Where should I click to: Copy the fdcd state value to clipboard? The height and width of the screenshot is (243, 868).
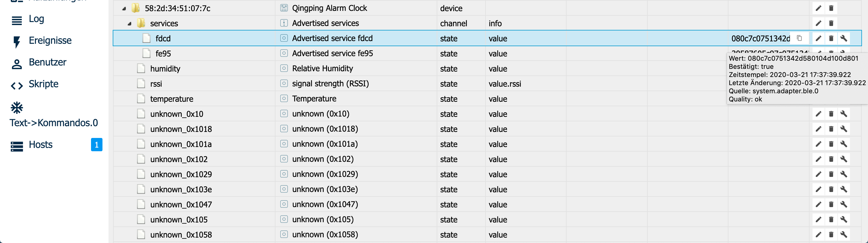pyautogui.click(x=799, y=38)
